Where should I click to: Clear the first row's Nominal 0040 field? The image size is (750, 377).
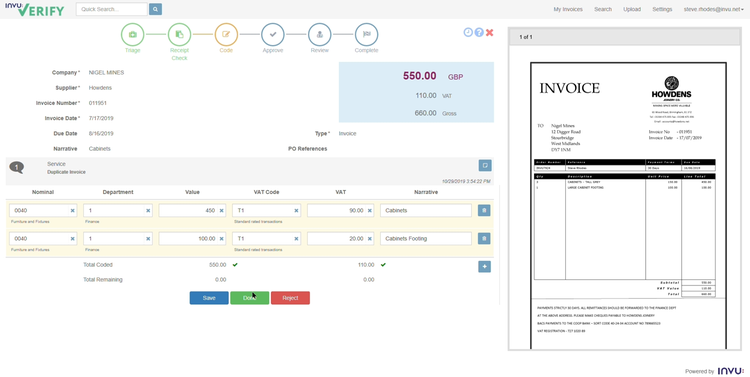tap(73, 211)
